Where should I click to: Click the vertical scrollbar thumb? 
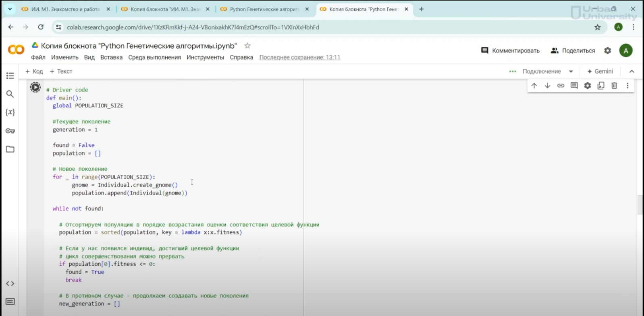coord(640,205)
